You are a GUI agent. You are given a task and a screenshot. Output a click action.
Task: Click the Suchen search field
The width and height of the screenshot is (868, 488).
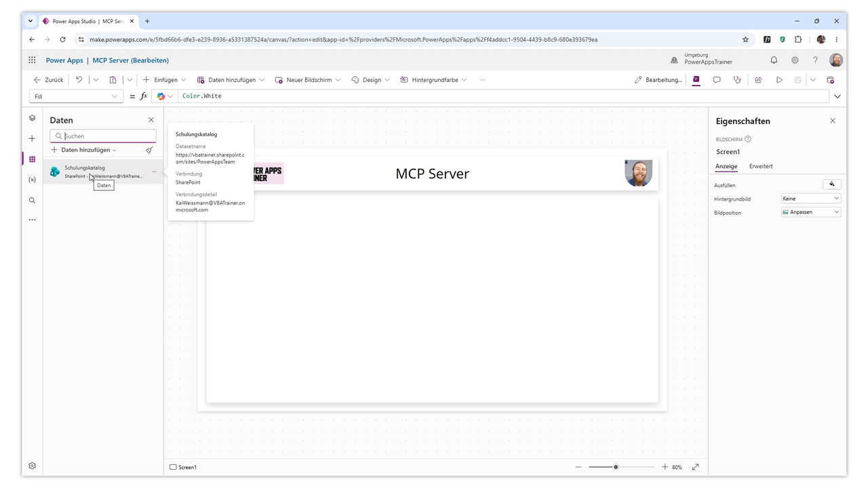coord(103,136)
